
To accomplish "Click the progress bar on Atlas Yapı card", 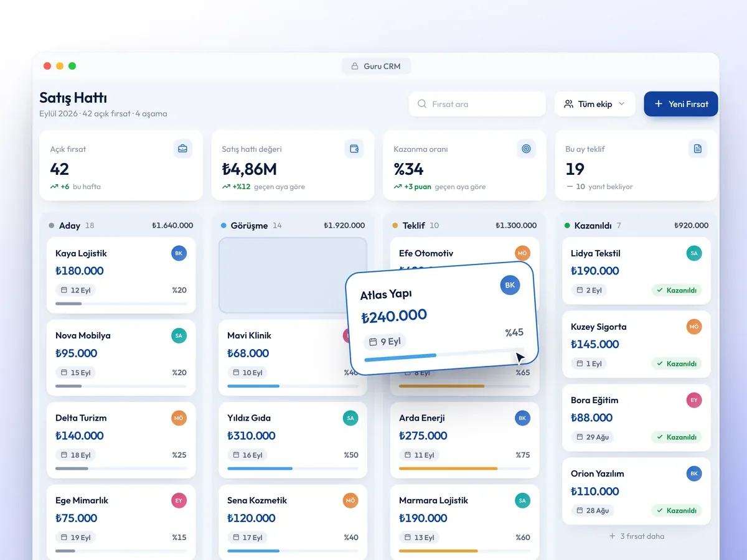I will point(444,355).
